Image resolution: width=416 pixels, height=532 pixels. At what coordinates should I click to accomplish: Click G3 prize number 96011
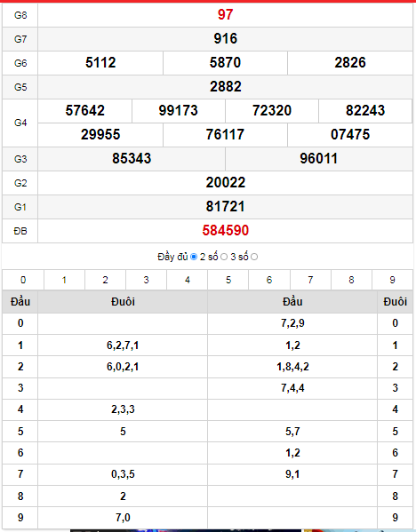(319, 159)
